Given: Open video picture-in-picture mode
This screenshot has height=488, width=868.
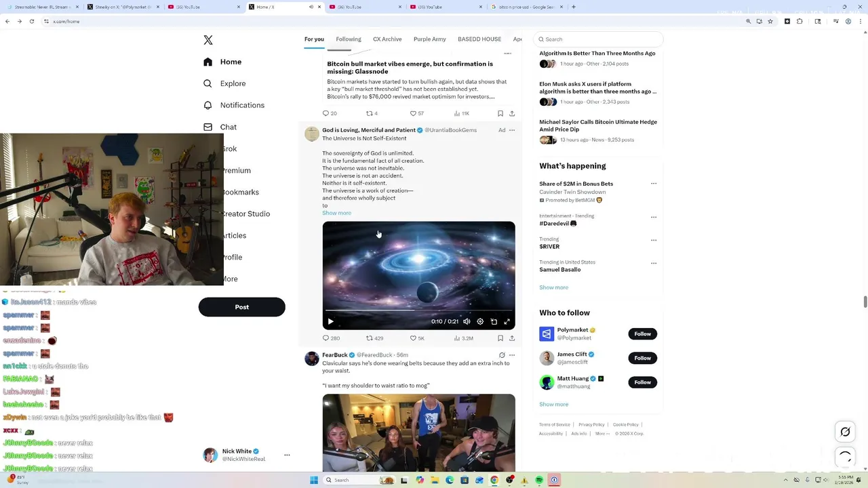Looking at the screenshot, I should [x=494, y=321].
